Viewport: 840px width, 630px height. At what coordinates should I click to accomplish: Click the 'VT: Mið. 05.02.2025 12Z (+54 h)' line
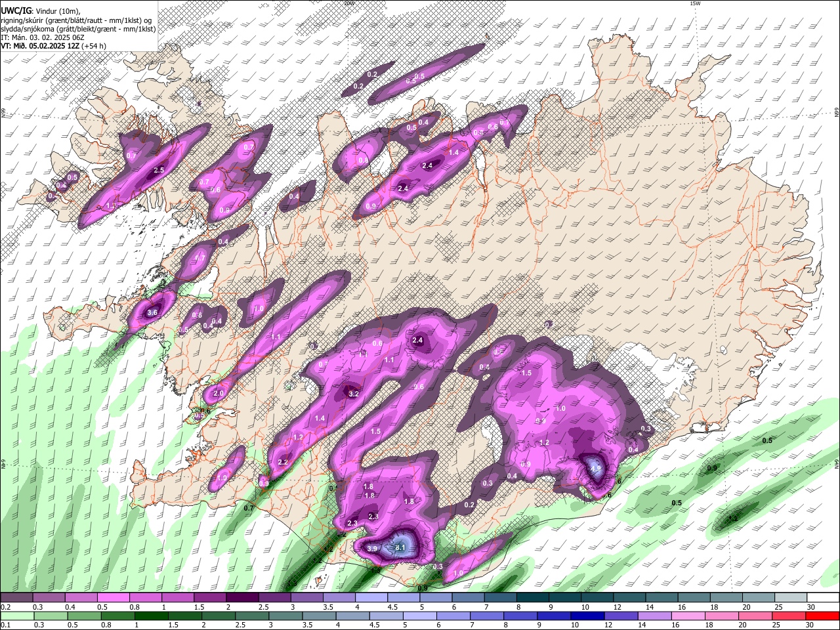click(53, 46)
